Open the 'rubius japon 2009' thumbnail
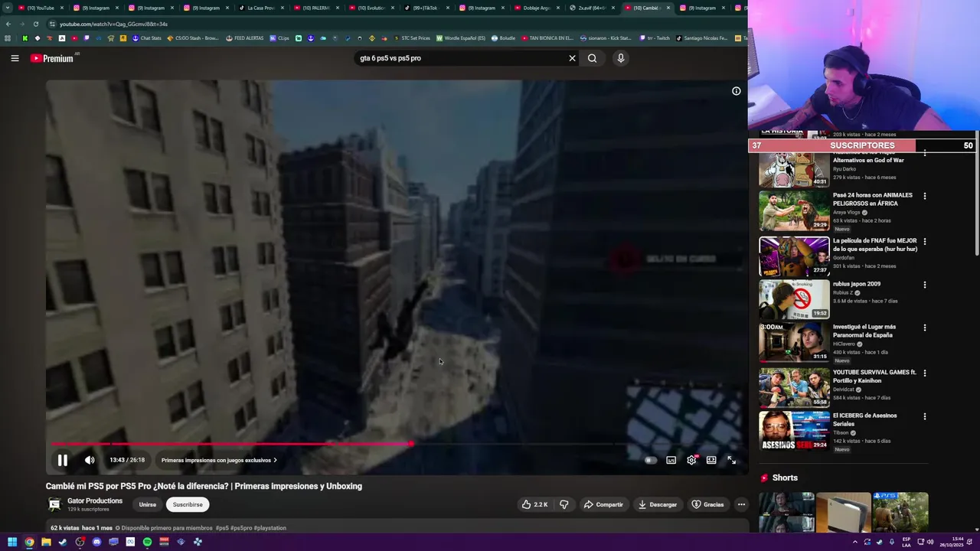The height and width of the screenshot is (551, 980). 794,298
